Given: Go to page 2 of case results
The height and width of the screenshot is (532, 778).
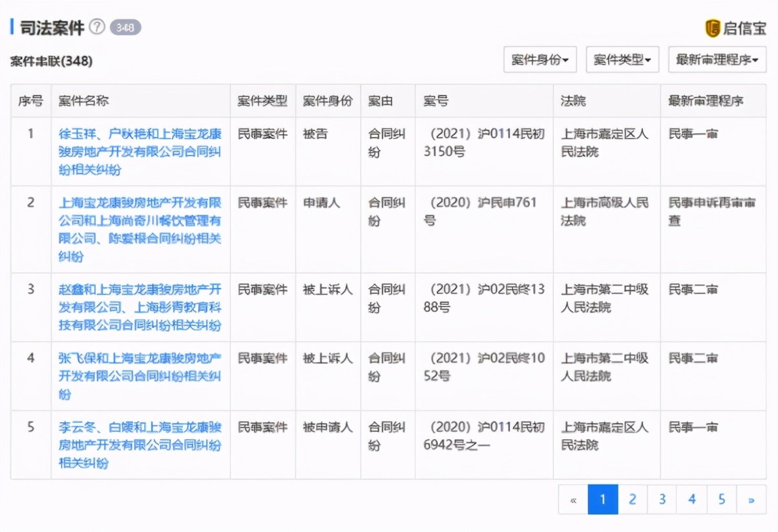Looking at the screenshot, I should click(632, 499).
